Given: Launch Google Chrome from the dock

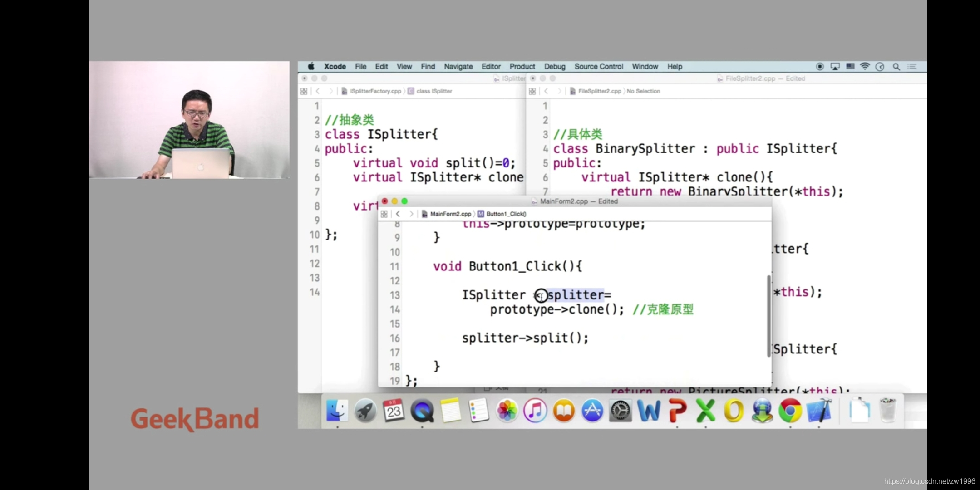Looking at the screenshot, I should [x=790, y=411].
